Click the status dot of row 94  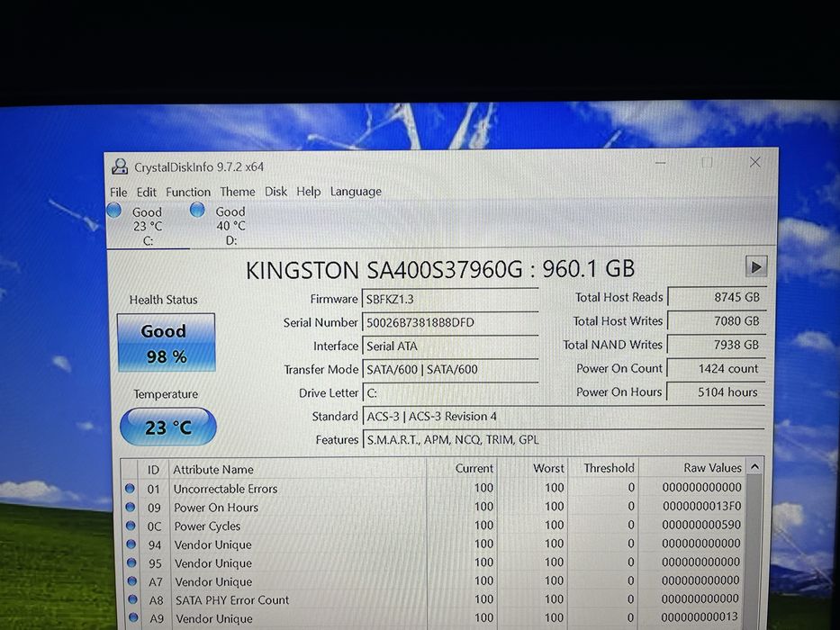point(131,544)
